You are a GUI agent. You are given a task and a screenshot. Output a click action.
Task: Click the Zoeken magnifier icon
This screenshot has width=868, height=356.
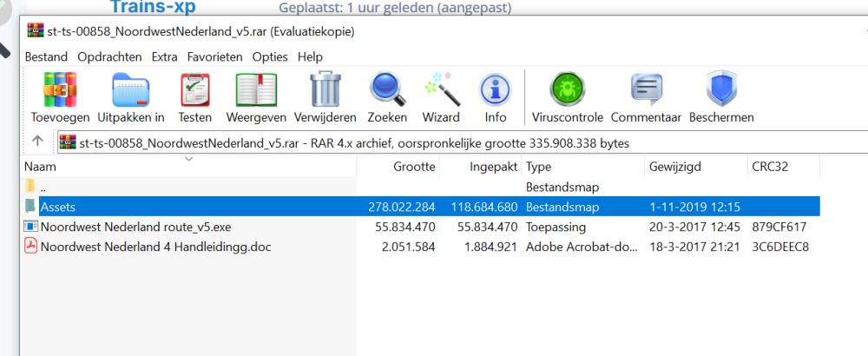[x=387, y=89]
